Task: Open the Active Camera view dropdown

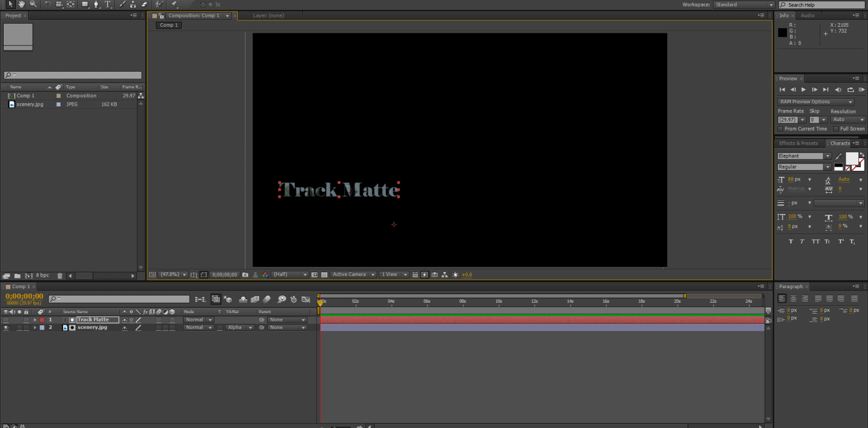Action: 353,274
